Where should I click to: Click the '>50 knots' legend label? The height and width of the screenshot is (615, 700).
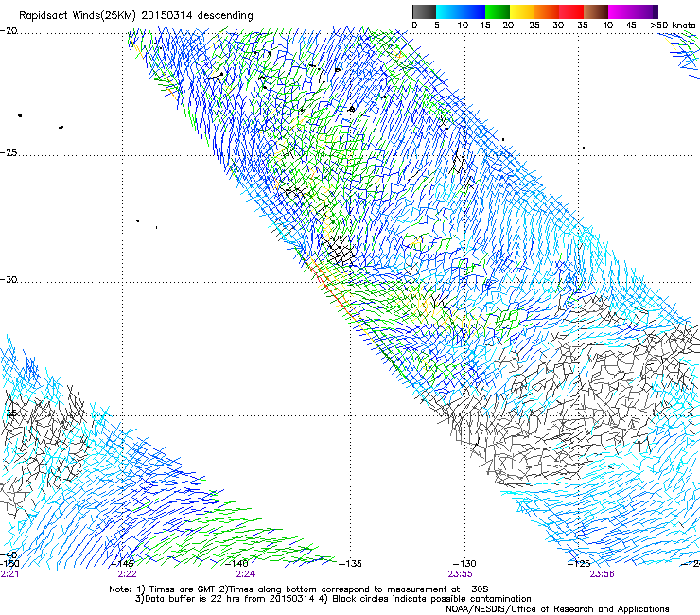pyautogui.click(x=673, y=26)
